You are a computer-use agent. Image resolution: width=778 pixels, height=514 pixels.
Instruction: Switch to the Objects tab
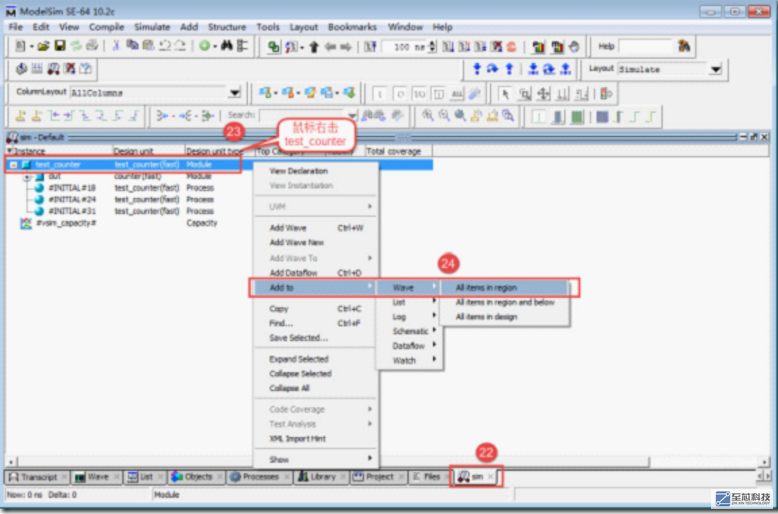click(x=197, y=477)
